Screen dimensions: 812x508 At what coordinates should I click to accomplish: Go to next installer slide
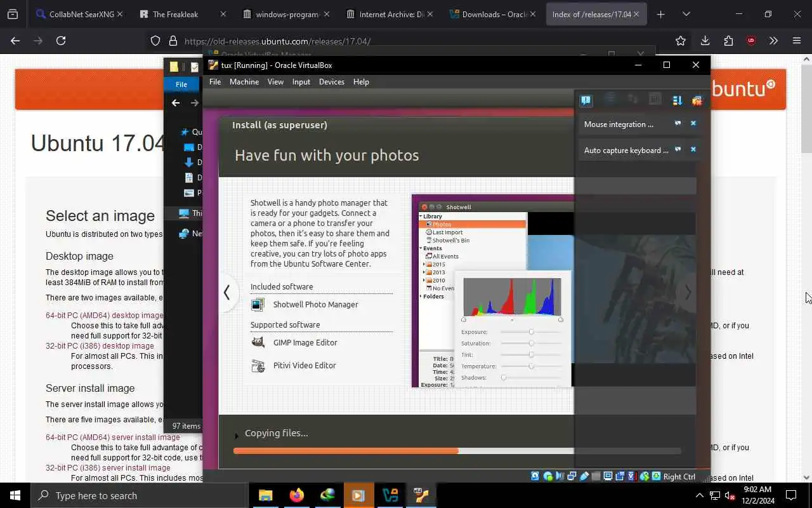click(688, 292)
